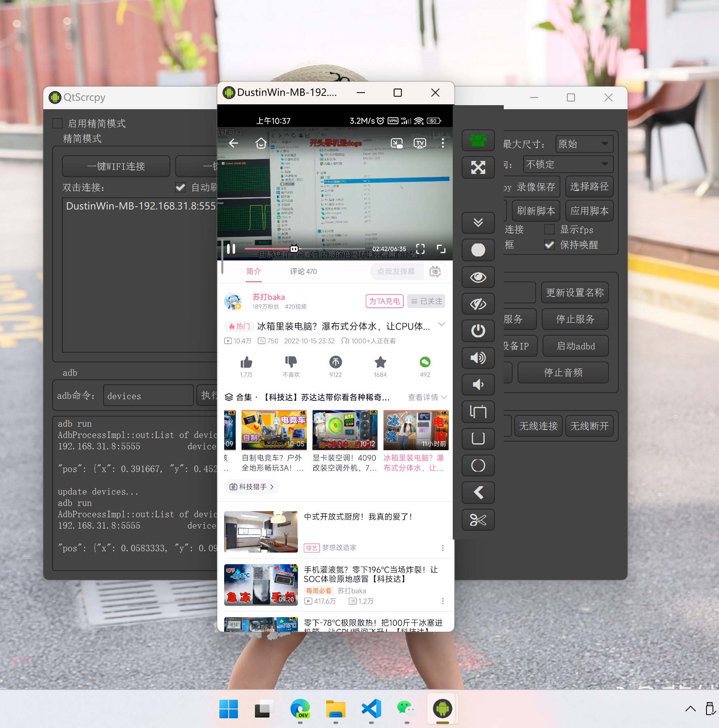Expand the video title with its chevron
Screen dimensions: 719x728
(x=442, y=324)
